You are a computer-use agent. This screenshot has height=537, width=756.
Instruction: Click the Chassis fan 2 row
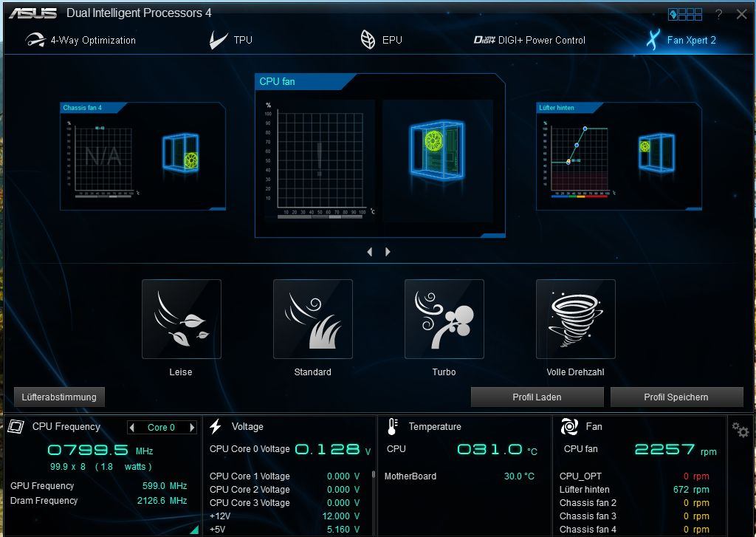634,503
